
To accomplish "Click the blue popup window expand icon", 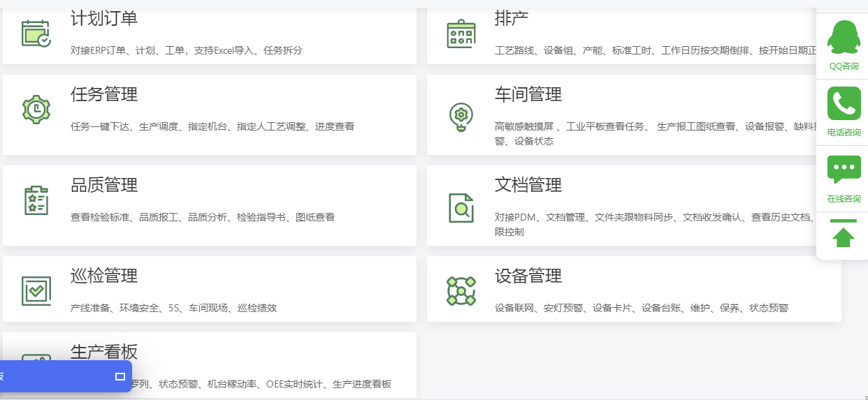I will point(120,376).
